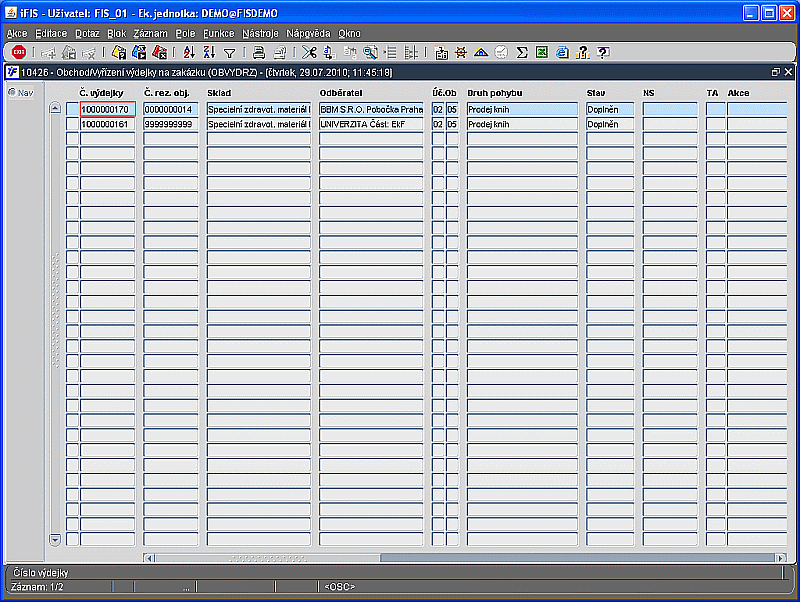Screen dimensions: 800x602
Task: Click výdejka number field 1000000161
Action: pos(108,124)
